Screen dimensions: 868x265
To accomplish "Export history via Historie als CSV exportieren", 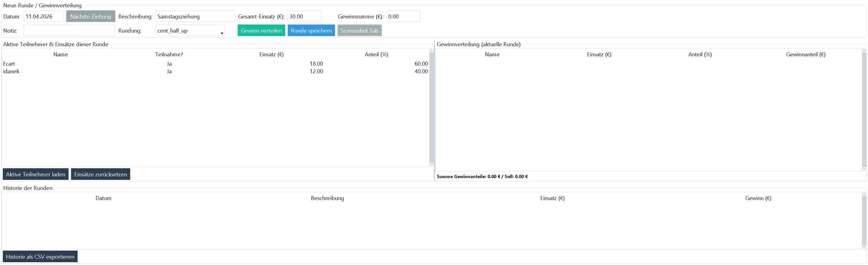I will pos(40,257).
